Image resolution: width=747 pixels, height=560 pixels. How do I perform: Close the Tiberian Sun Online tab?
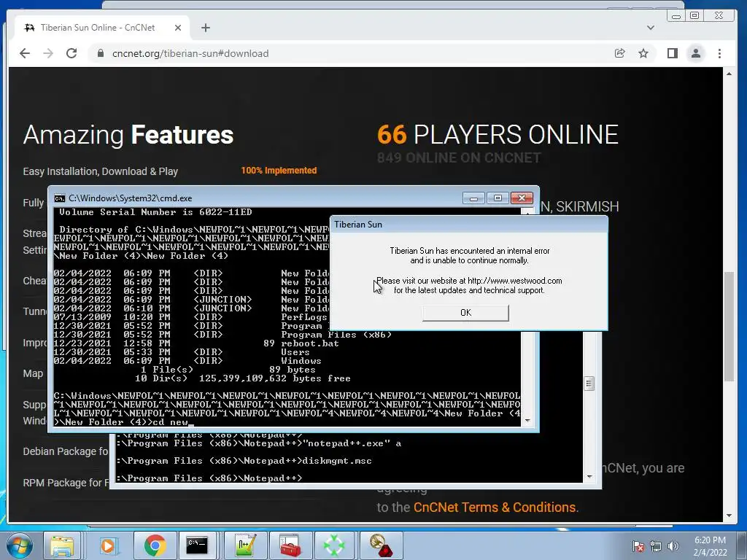click(x=178, y=28)
